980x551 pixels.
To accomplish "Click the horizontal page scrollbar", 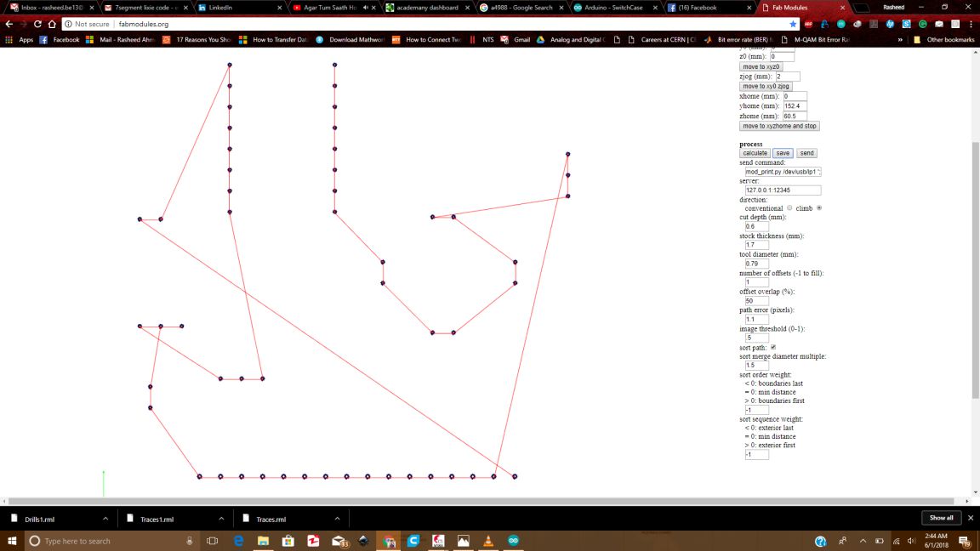I will coord(481,501).
